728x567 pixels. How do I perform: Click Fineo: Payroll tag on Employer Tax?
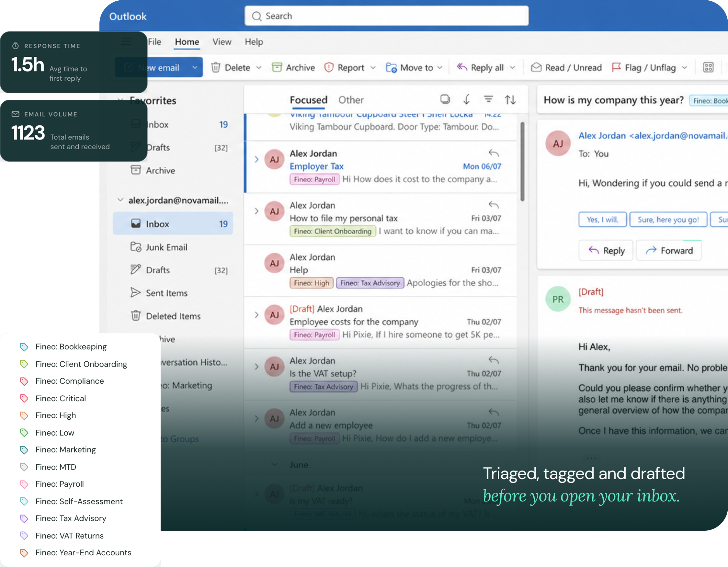314,179
